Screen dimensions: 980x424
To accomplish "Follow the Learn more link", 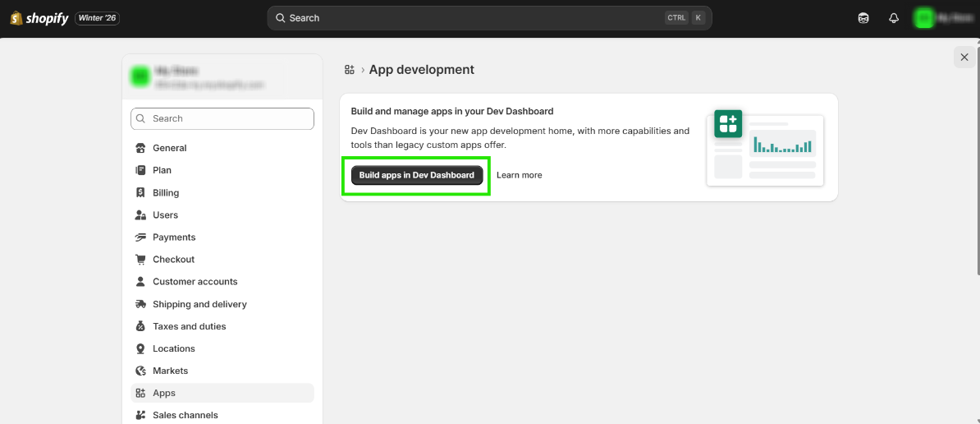I will coord(519,175).
